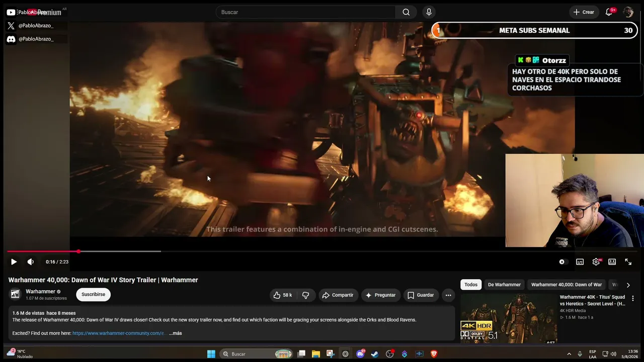Open the Brave browser taskbar icon

[x=434, y=354]
